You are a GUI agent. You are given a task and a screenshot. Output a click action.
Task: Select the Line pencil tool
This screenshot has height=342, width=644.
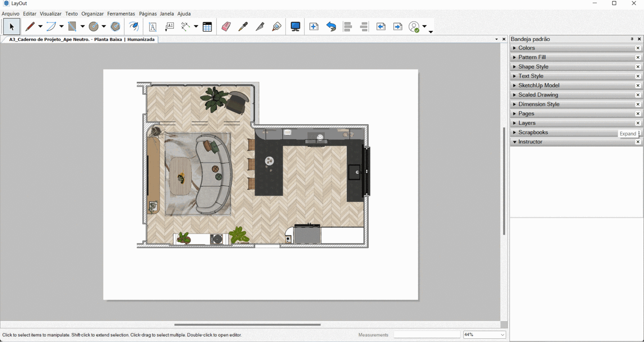[x=30, y=26]
